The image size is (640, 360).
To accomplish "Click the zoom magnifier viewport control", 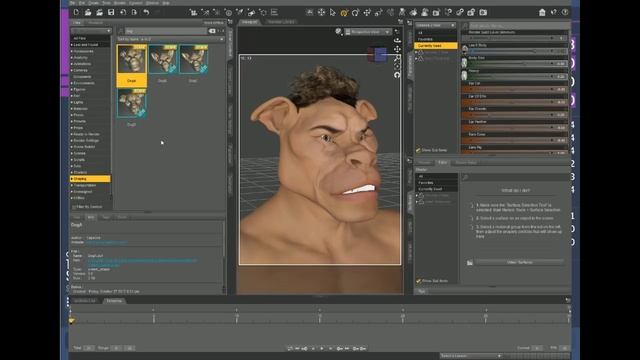I will (x=397, y=58).
